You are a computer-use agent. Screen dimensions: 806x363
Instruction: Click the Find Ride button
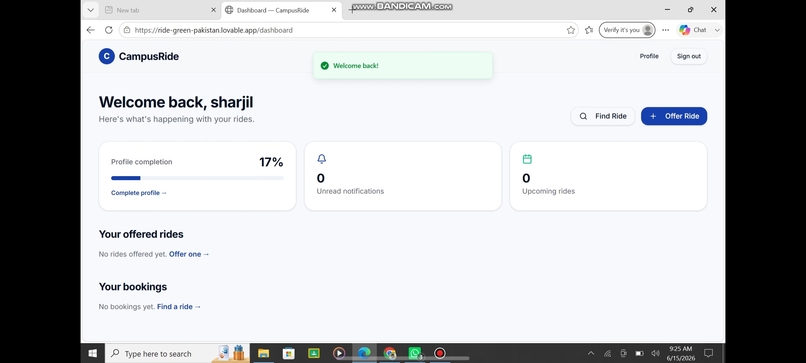(603, 116)
